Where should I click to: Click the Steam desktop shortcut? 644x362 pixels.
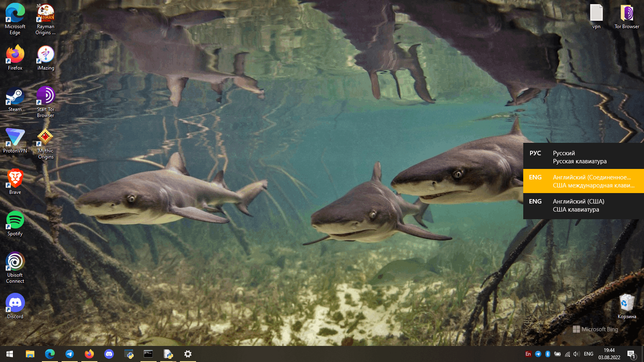[15, 99]
